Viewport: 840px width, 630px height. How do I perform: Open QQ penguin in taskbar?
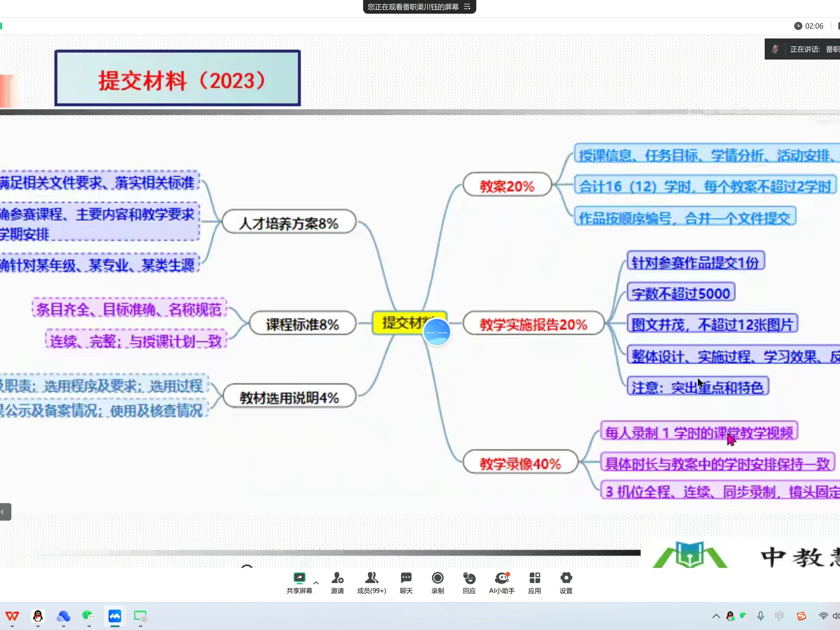click(38, 616)
